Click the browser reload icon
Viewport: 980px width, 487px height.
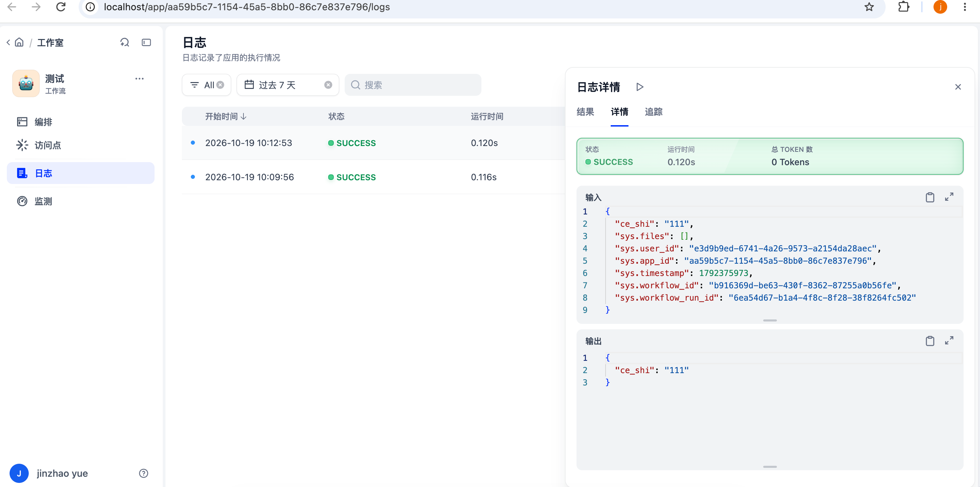61,7
